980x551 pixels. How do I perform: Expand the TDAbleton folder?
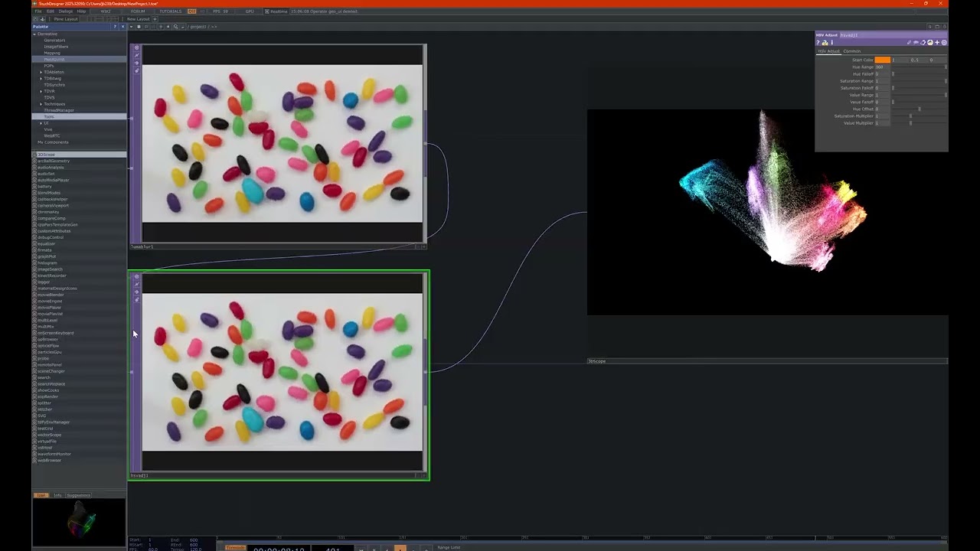[x=41, y=72]
